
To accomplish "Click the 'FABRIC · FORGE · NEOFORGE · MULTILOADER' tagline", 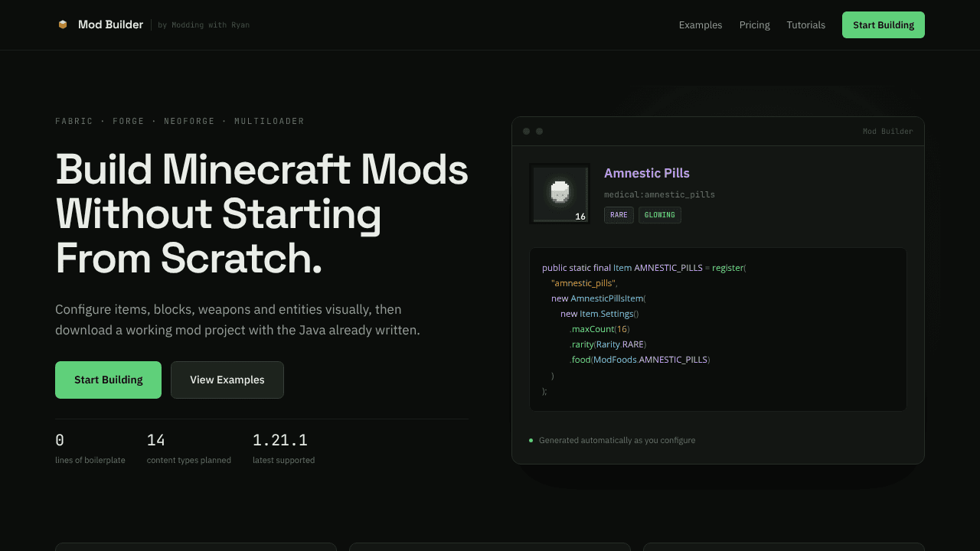I will [180, 121].
